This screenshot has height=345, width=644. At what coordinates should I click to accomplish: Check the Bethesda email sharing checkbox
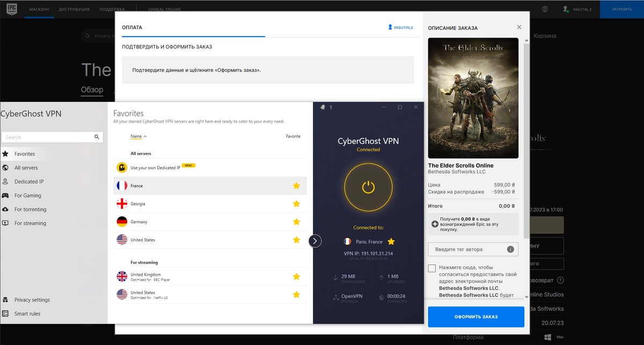432,268
